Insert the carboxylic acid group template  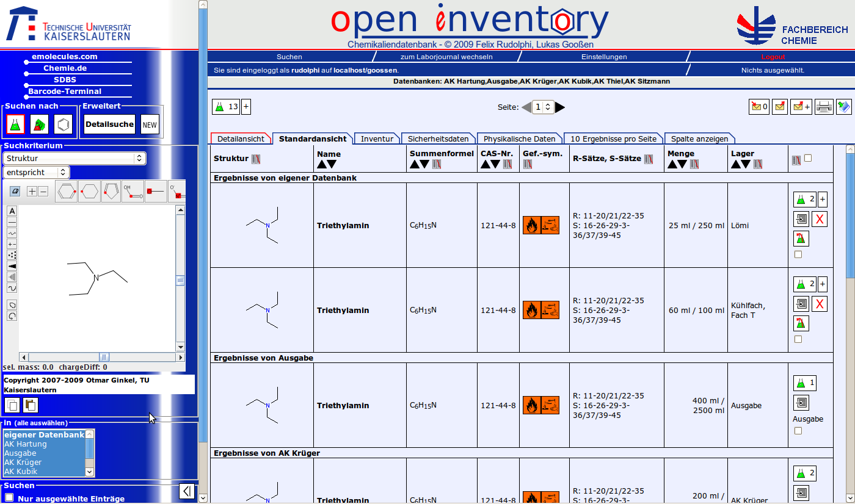point(133,191)
